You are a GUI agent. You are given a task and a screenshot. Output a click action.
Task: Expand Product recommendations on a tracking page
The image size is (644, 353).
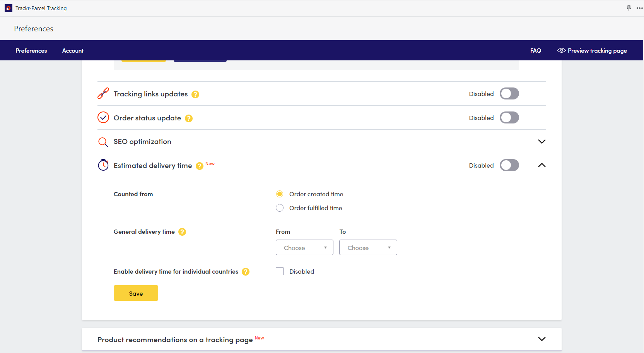pos(542,339)
